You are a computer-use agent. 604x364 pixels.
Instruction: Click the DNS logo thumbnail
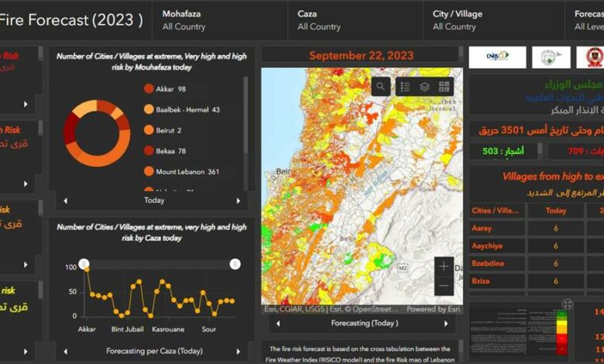pos(497,57)
